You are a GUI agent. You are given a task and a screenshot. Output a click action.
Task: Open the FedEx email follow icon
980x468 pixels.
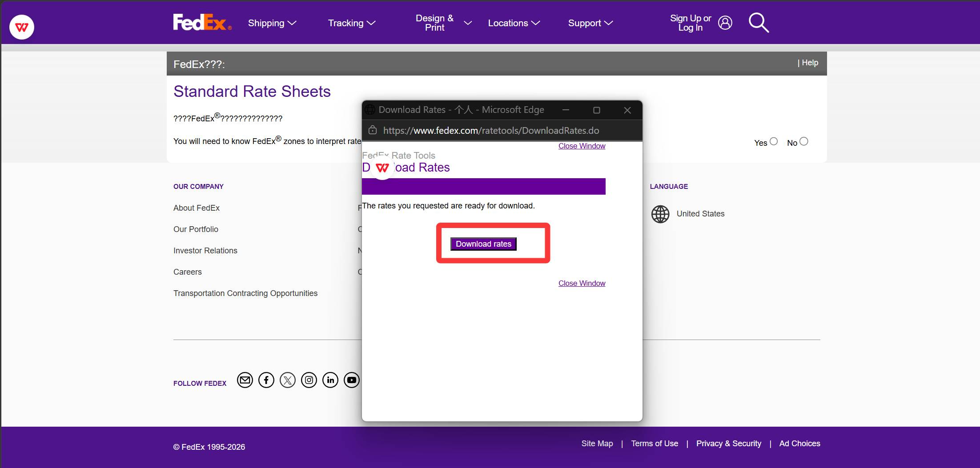(x=245, y=380)
